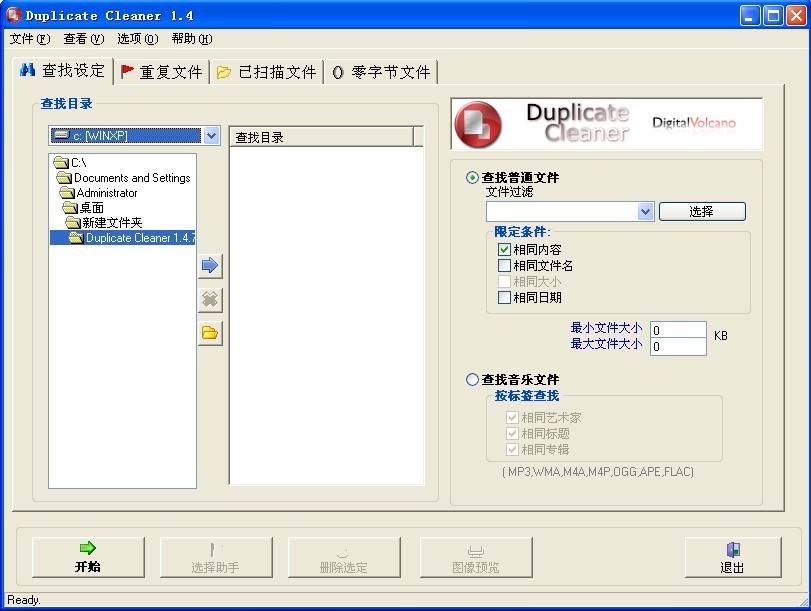Select the 新建文件夹 folder in tree
811x611 pixels.
click(x=112, y=222)
